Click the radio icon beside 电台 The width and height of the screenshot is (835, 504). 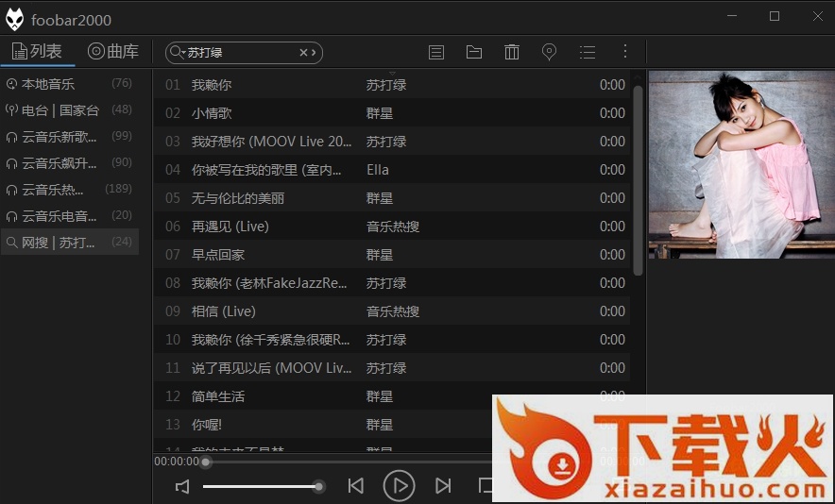tap(11, 110)
